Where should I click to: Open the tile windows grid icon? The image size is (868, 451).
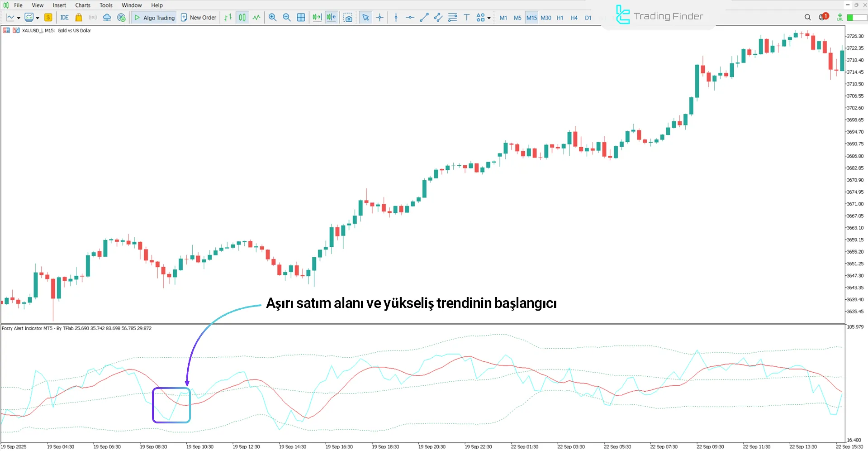click(x=301, y=17)
